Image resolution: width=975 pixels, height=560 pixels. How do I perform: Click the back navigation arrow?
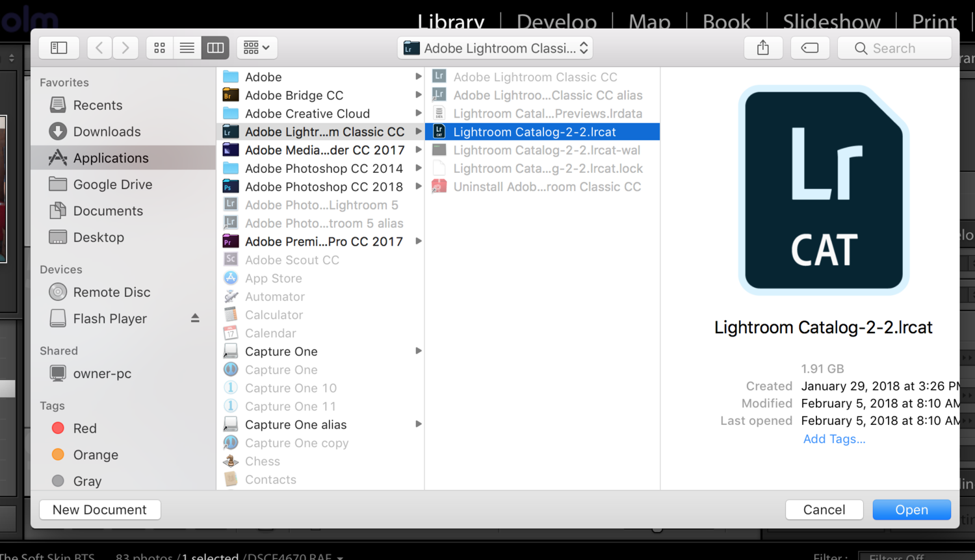click(99, 48)
